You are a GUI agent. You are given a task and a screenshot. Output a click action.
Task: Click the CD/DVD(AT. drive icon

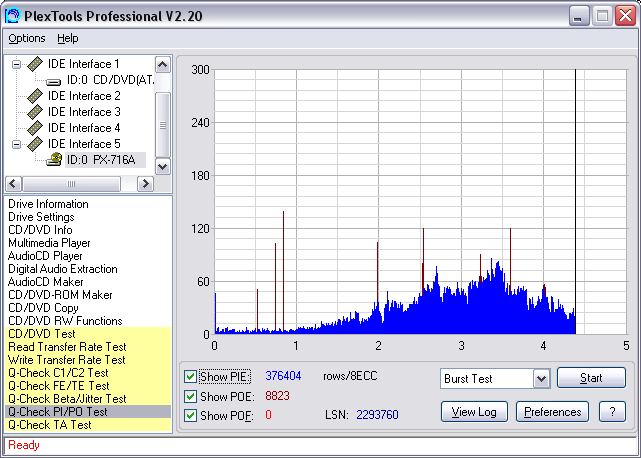click(x=54, y=82)
